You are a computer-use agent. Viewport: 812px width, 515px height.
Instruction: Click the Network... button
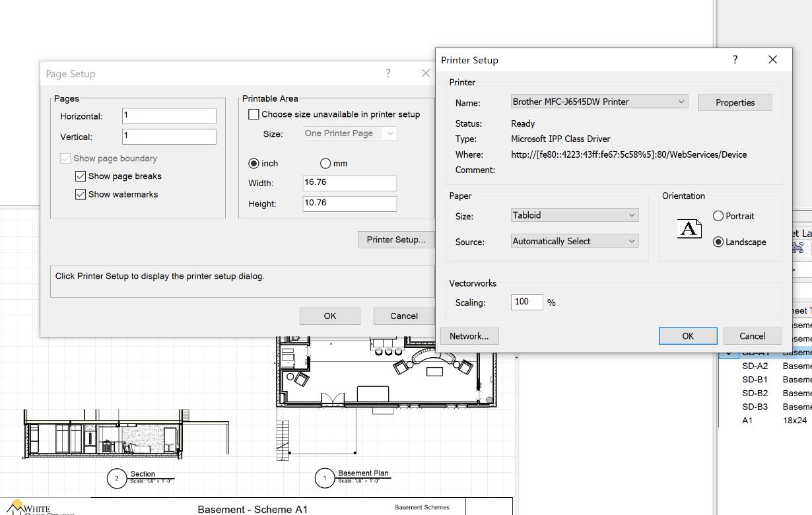tap(469, 336)
